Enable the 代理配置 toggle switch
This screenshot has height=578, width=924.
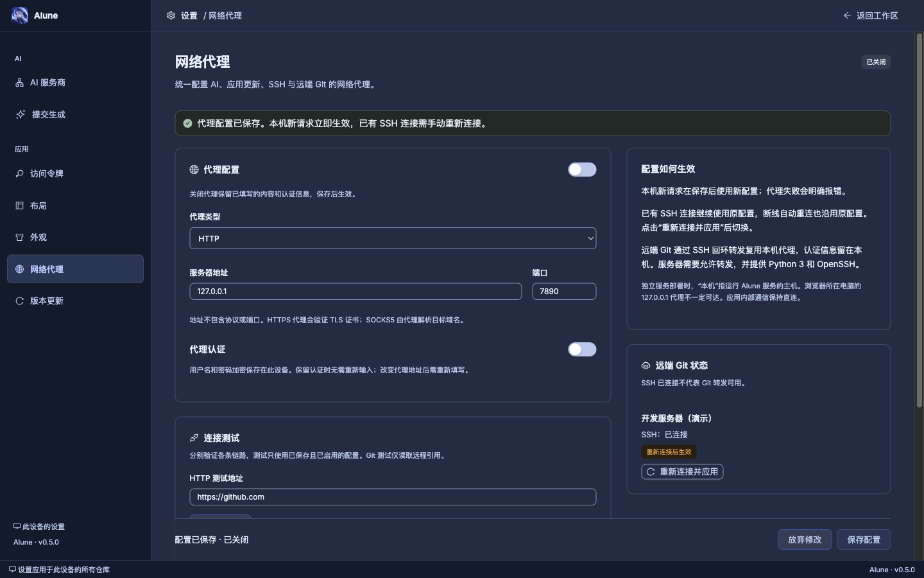click(582, 170)
